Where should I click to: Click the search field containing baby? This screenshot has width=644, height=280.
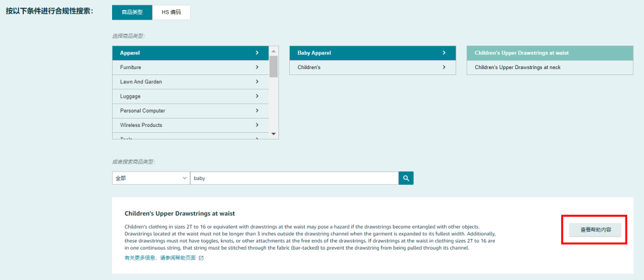[294, 178]
